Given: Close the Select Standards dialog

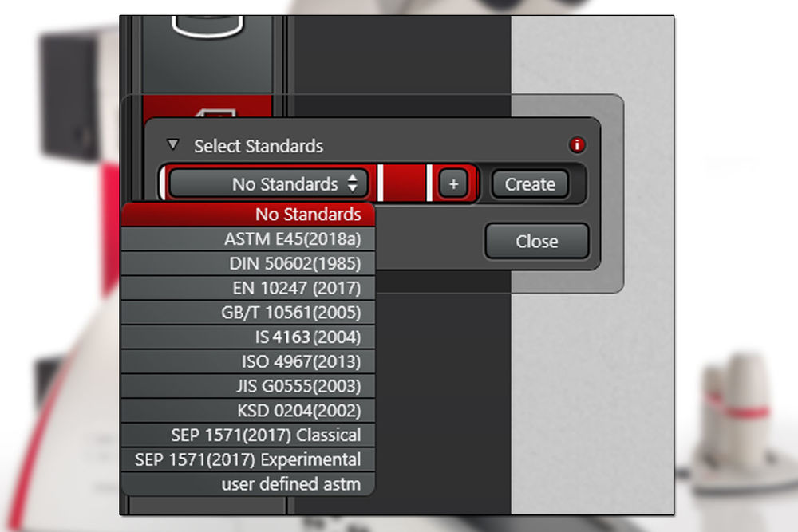Looking at the screenshot, I should pos(536,242).
